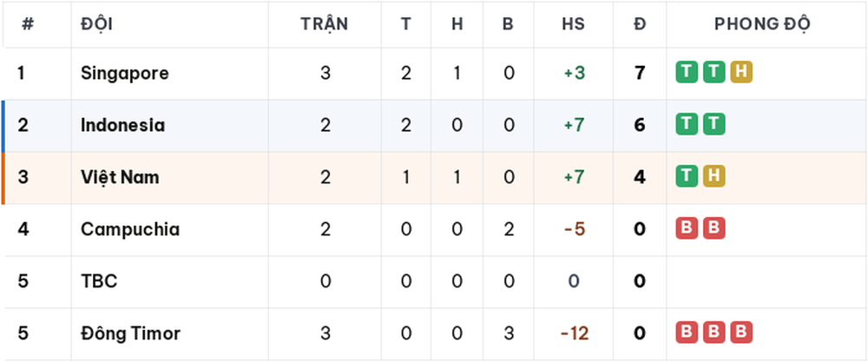Sort by PHONG ĐỘ column header
868x362 pixels.
coord(762,23)
